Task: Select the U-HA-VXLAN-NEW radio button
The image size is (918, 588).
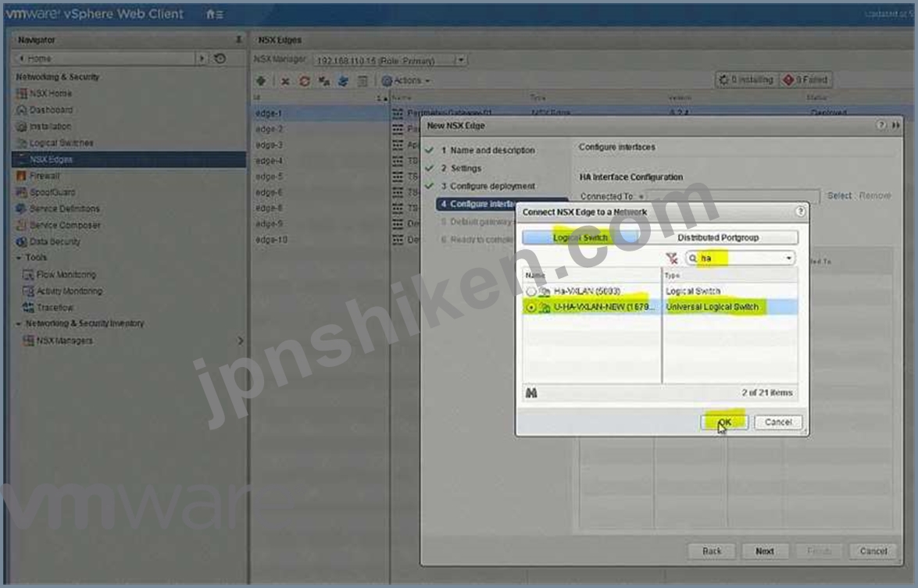Action: click(x=530, y=307)
